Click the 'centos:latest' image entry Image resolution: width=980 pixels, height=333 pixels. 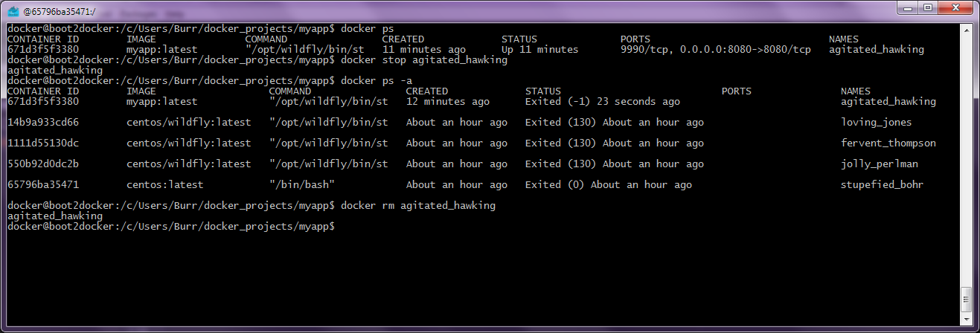[x=164, y=184]
